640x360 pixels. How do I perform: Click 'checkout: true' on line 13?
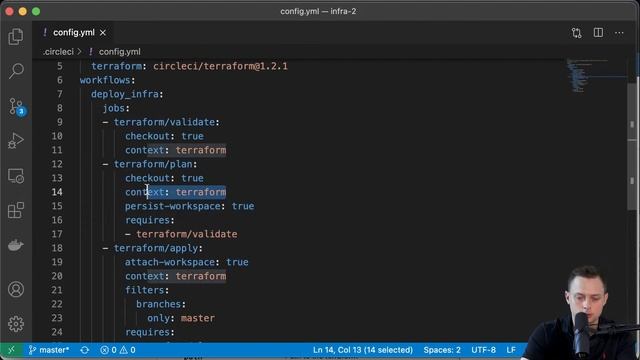click(164, 178)
